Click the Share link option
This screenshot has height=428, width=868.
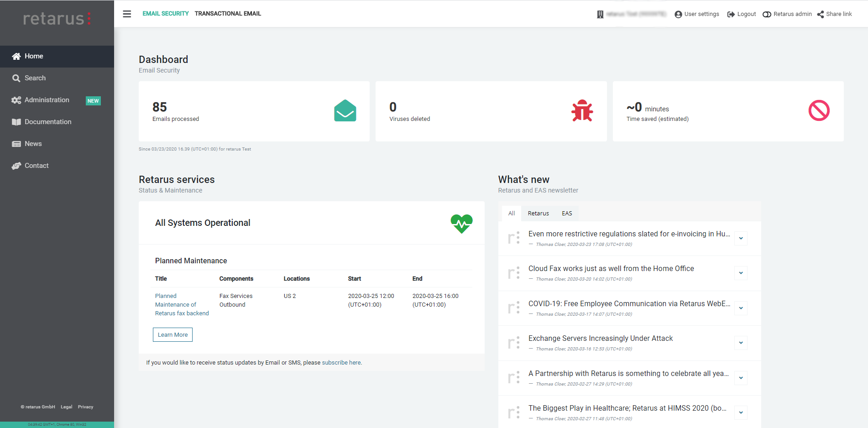[835, 14]
